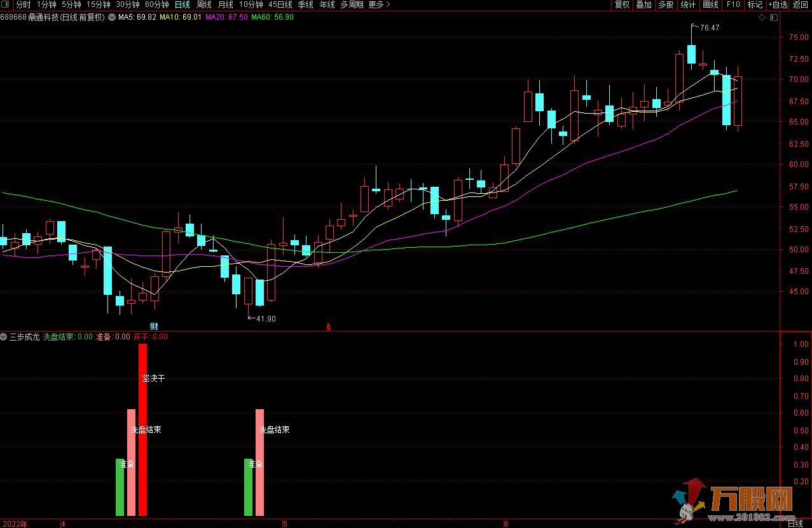Click the 返回 back button
The height and width of the screenshot is (528, 812).
point(800,4)
